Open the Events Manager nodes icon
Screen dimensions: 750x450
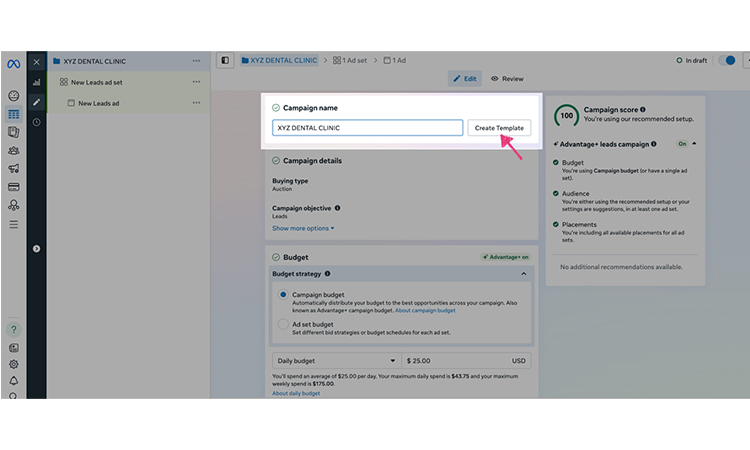[13, 205]
